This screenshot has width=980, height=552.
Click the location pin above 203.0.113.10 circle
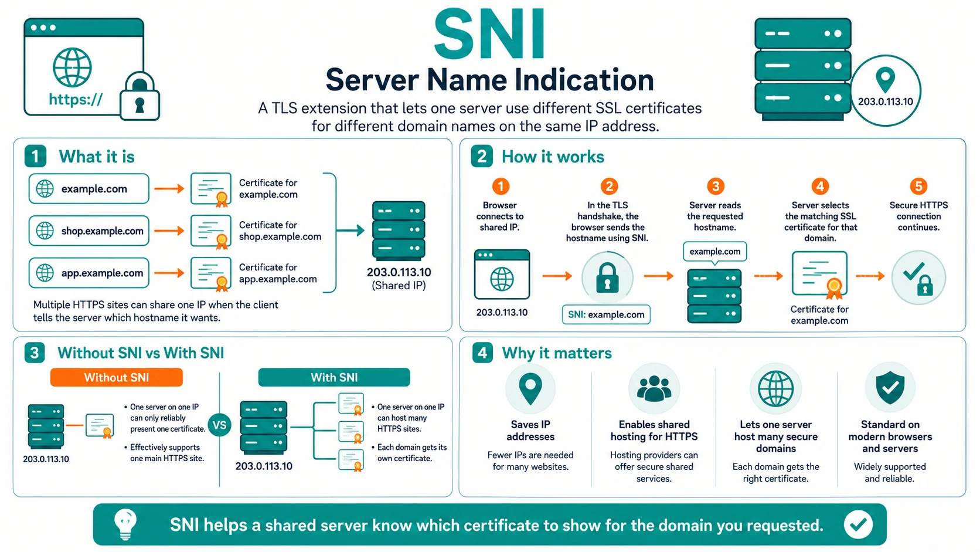[885, 80]
